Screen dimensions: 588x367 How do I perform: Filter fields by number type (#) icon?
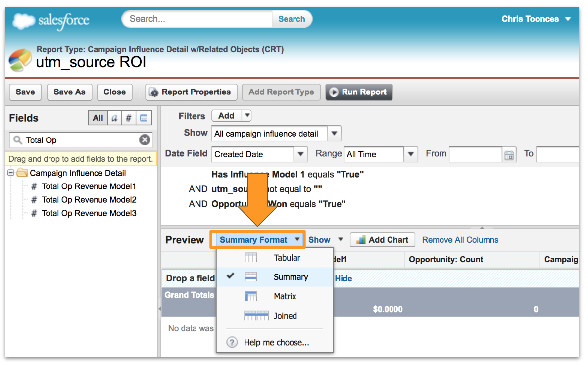[x=129, y=118]
